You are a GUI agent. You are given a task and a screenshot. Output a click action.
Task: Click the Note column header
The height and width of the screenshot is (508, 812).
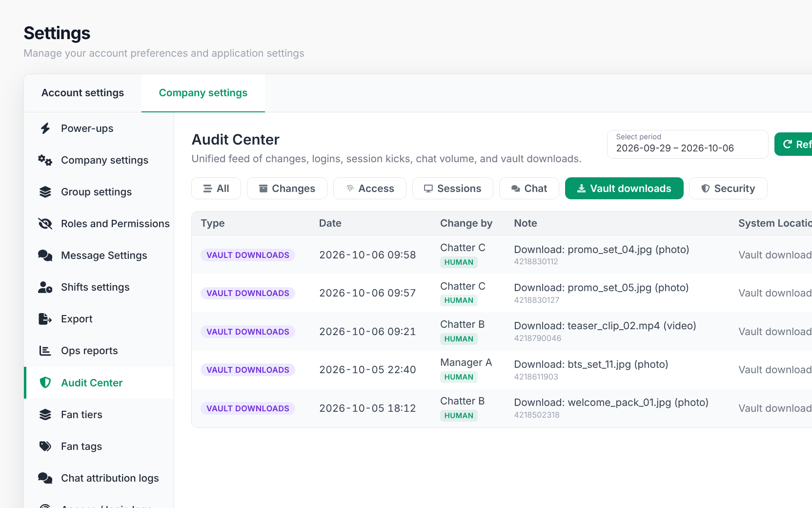526,223
